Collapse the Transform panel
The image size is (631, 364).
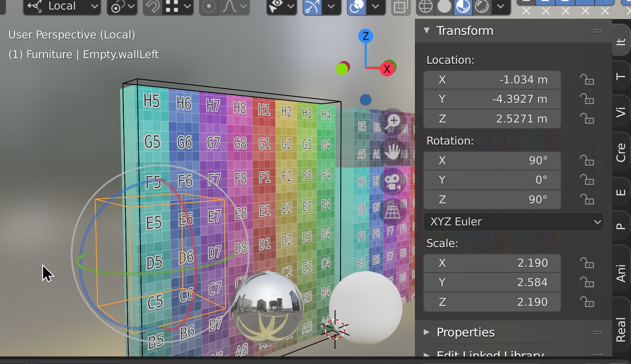pos(427,31)
